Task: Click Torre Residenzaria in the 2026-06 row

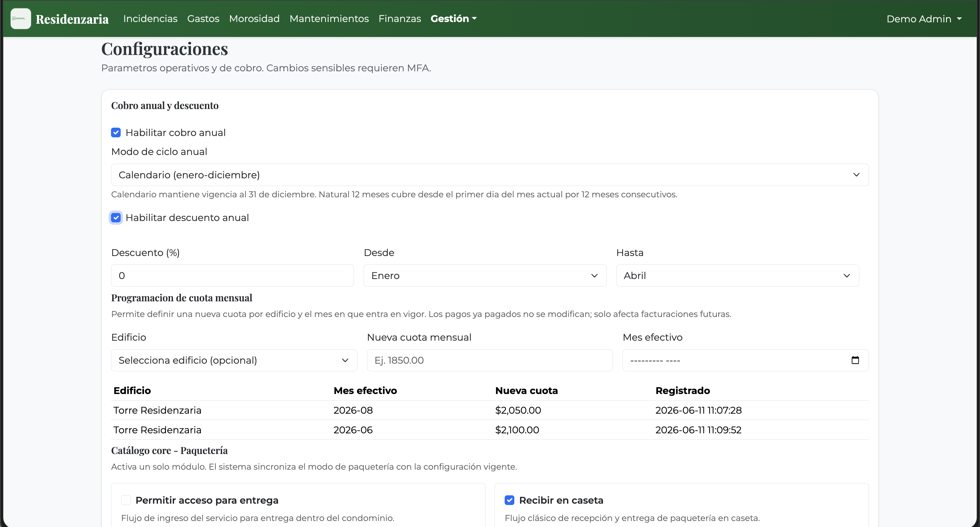Action: [157, 430]
